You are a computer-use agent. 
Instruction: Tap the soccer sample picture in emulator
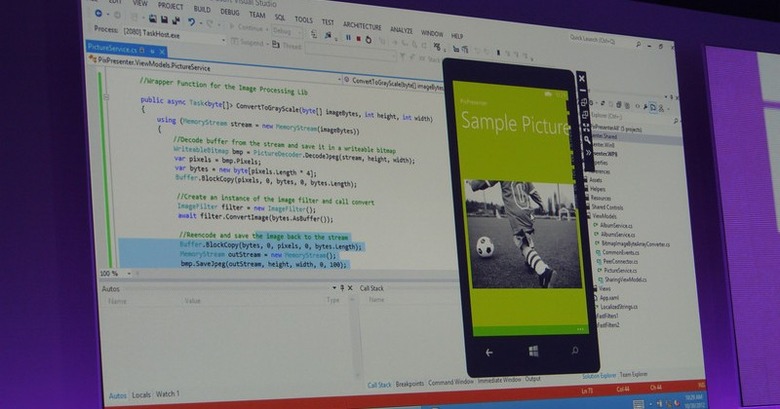524,234
